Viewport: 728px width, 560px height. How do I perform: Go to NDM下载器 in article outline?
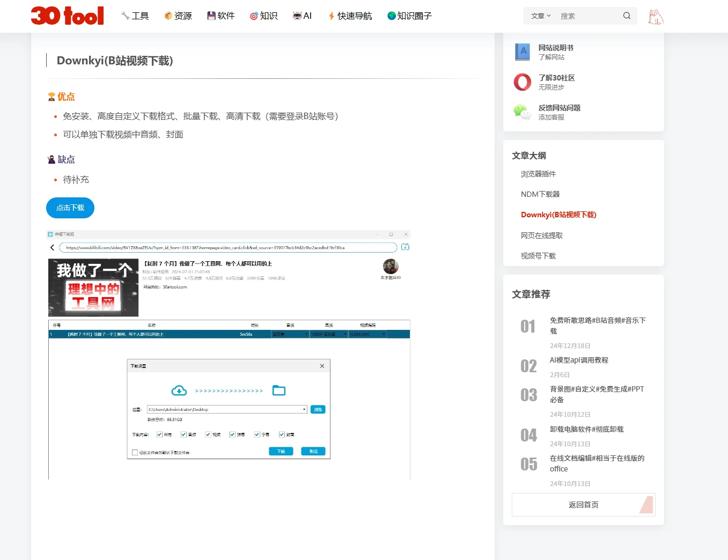pyautogui.click(x=540, y=194)
